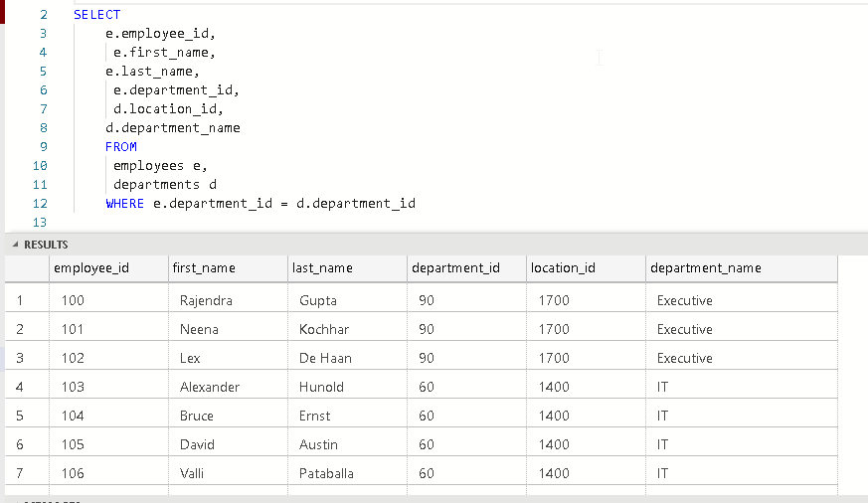This screenshot has width=868, height=503.
Task: Select result row number 7
Action: click(x=21, y=473)
